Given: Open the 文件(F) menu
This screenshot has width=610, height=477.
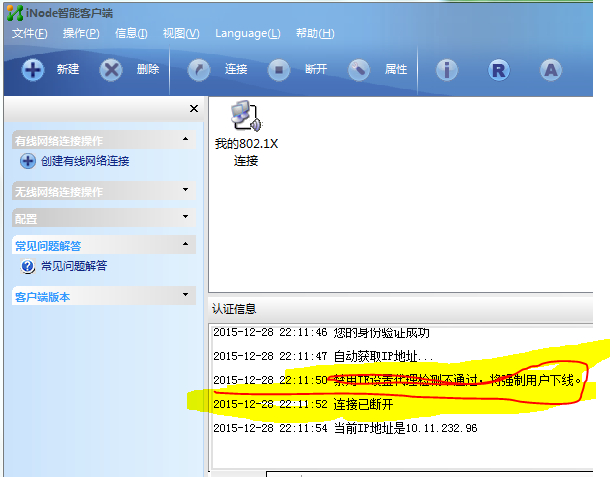Looking at the screenshot, I should pos(30,33).
